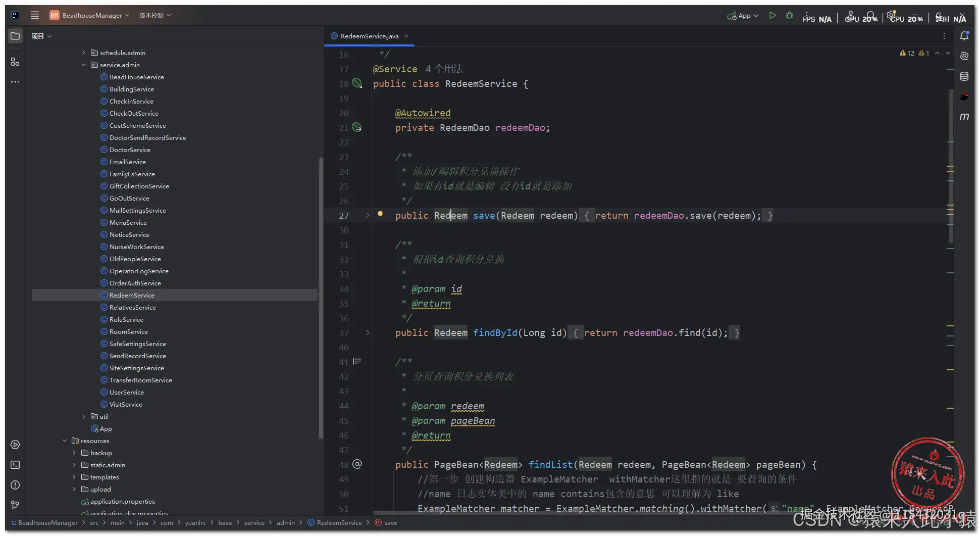Image resolution: width=980 pixels, height=536 pixels.
Task: Click the RedeemService breadcrumb
Action: [335, 522]
